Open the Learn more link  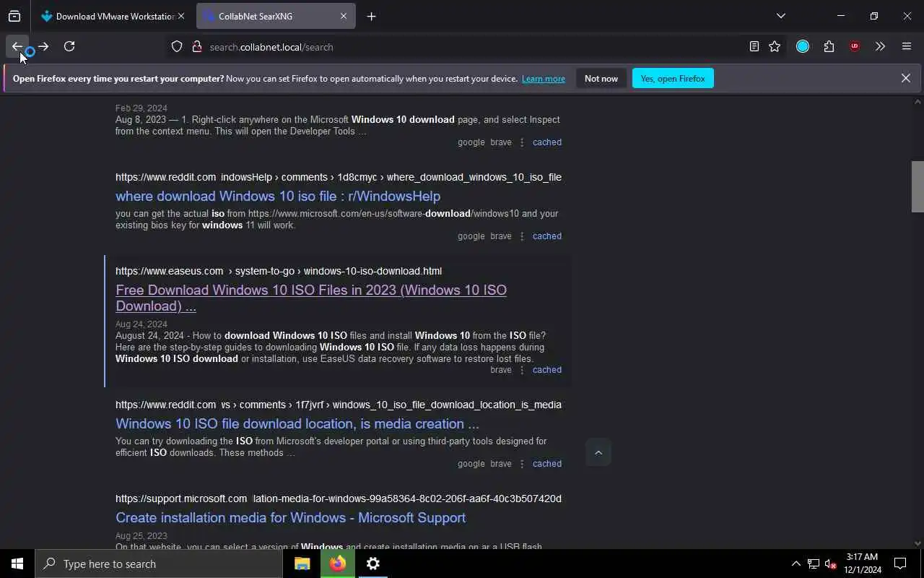544,78
